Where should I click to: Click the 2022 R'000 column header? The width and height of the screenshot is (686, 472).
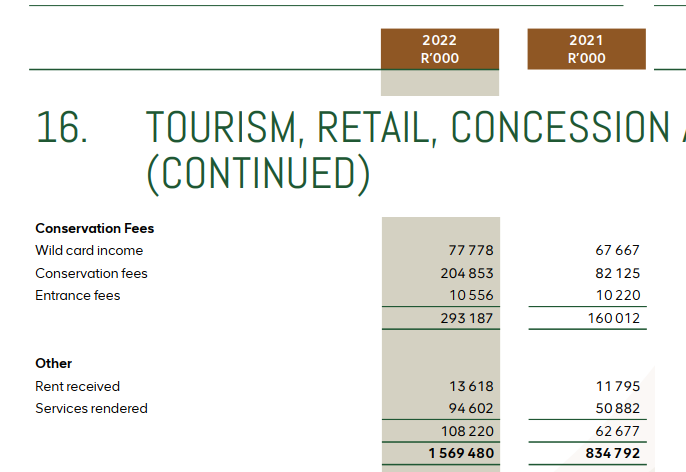point(440,48)
